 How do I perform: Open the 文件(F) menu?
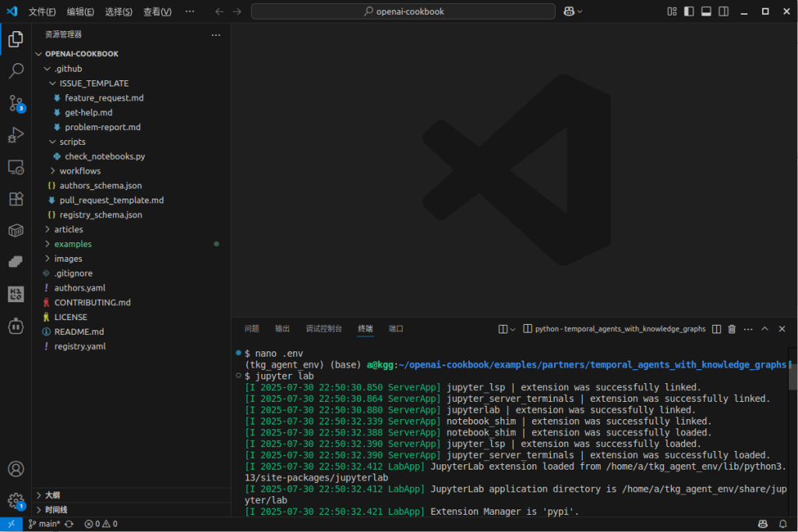point(42,11)
